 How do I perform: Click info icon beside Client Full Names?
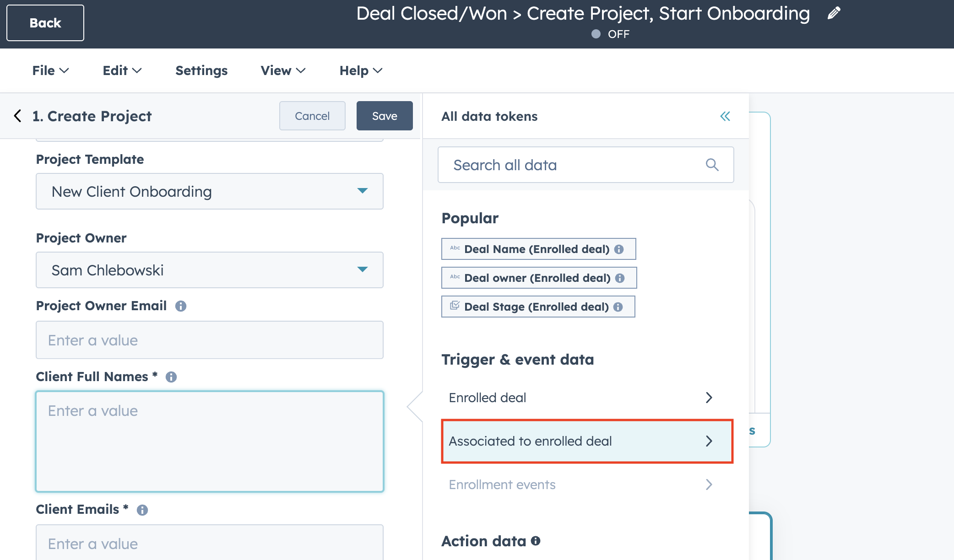(171, 377)
